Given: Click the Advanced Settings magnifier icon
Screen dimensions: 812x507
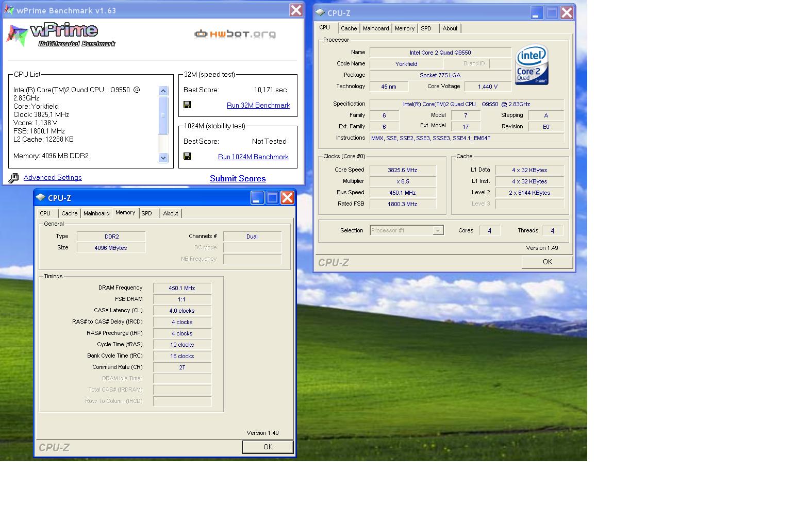Looking at the screenshot, I should pyautogui.click(x=14, y=178).
